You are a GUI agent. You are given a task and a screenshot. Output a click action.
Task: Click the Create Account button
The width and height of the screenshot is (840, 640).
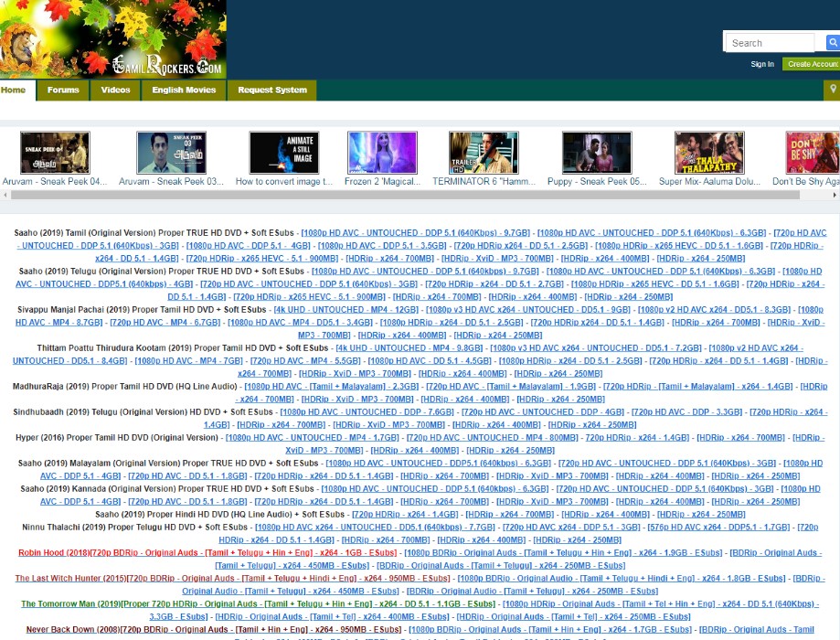click(812, 64)
